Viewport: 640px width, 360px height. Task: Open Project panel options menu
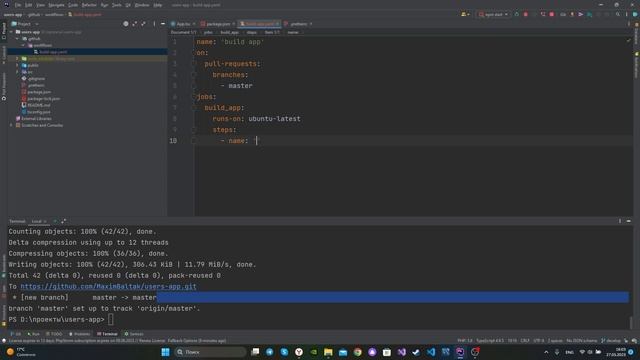[154, 24]
